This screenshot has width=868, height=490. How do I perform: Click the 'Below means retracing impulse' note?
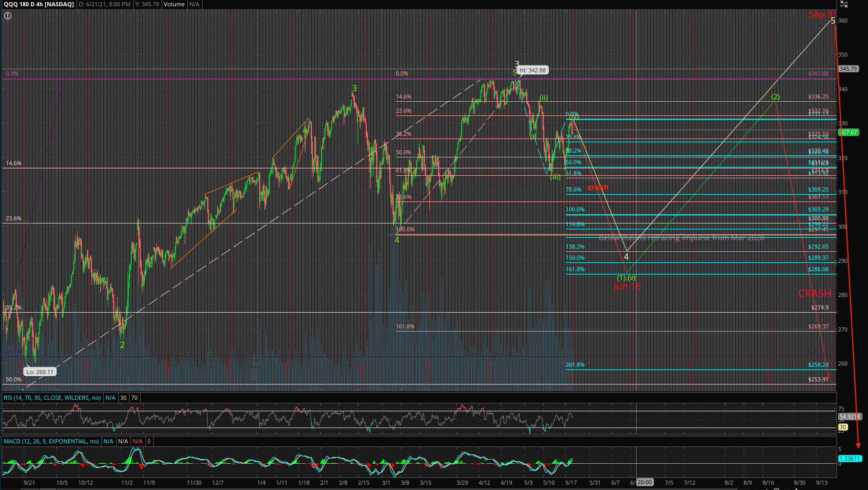pos(681,238)
